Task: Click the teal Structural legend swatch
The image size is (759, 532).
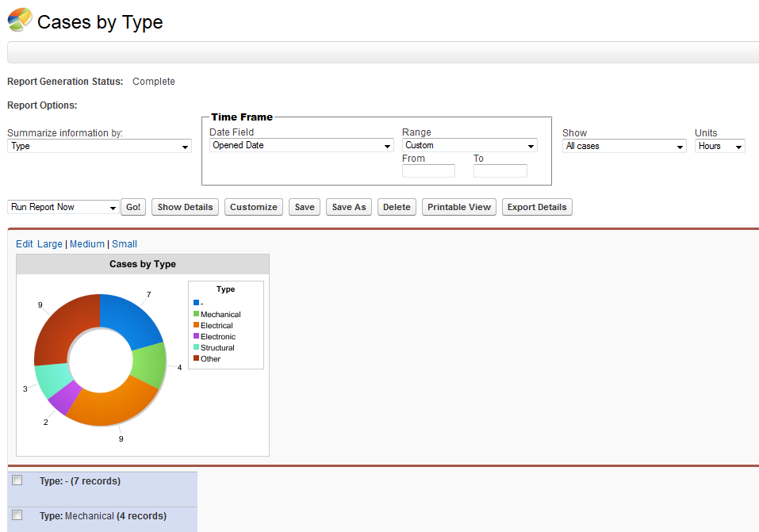Action: [196, 347]
